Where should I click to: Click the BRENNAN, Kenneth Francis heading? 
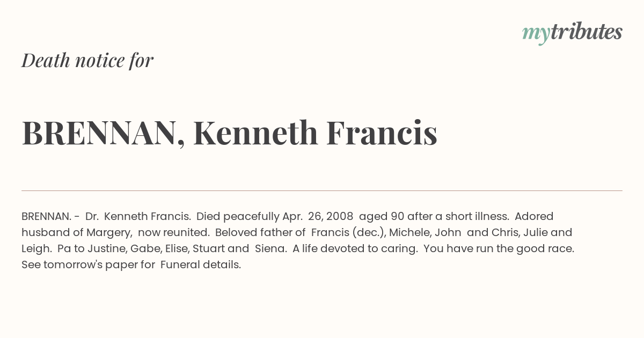point(229,133)
